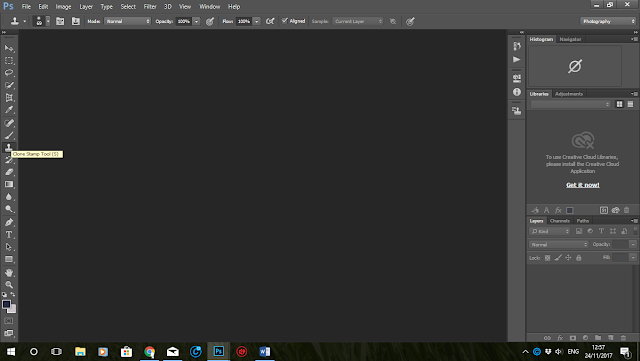Switch to the Channels tab
The height and width of the screenshot is (361, 640).
[x=559, y=221]
